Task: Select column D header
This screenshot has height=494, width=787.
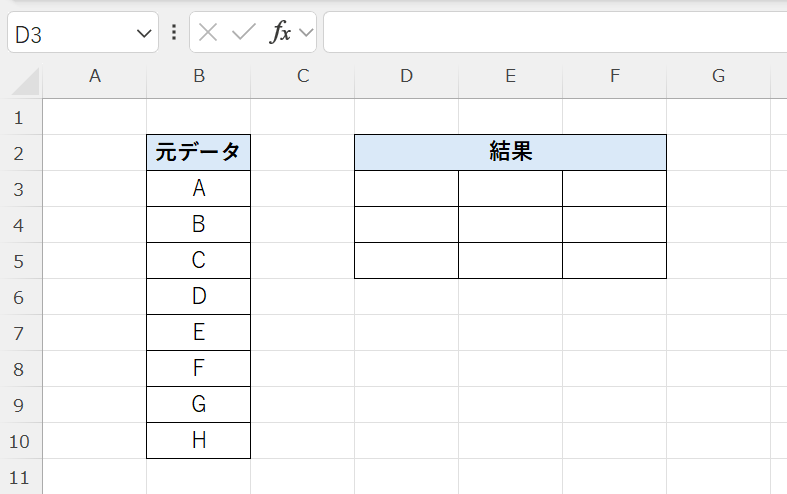Action: tap(406, 76)
